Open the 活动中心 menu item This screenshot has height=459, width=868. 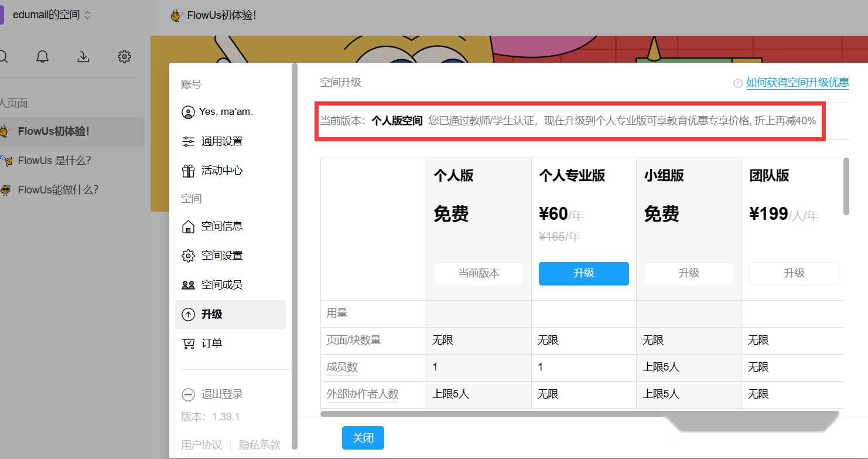click(x=230, y=171)
